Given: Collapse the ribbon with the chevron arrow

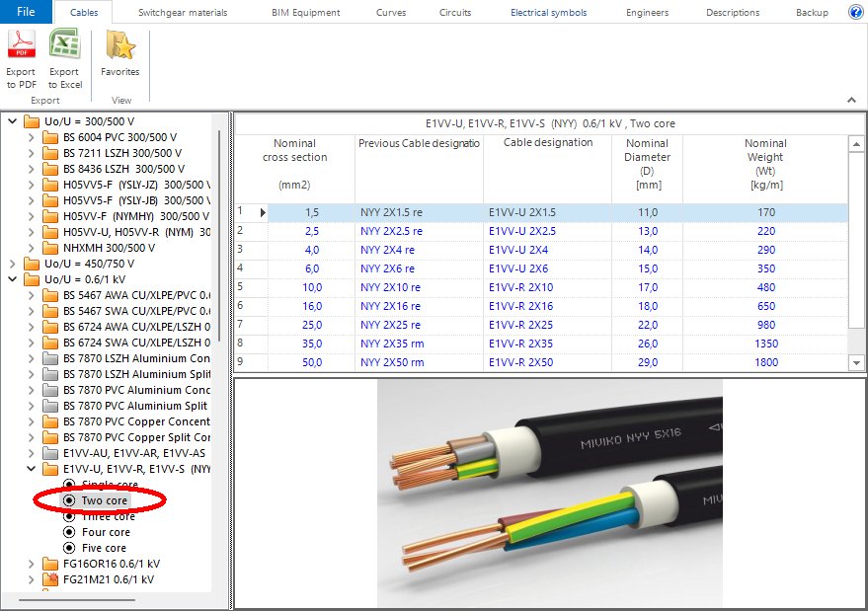Looking at the screenshot, I should pos(851,100).
